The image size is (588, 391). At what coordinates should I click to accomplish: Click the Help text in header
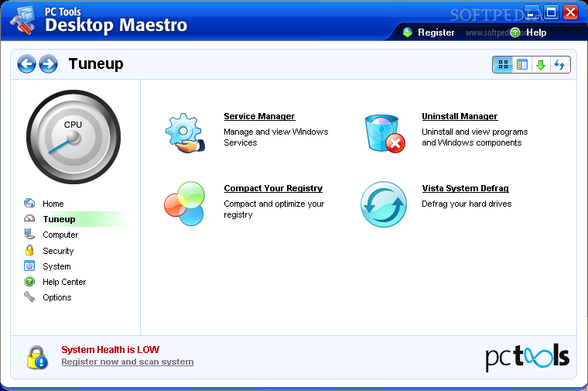536,33
